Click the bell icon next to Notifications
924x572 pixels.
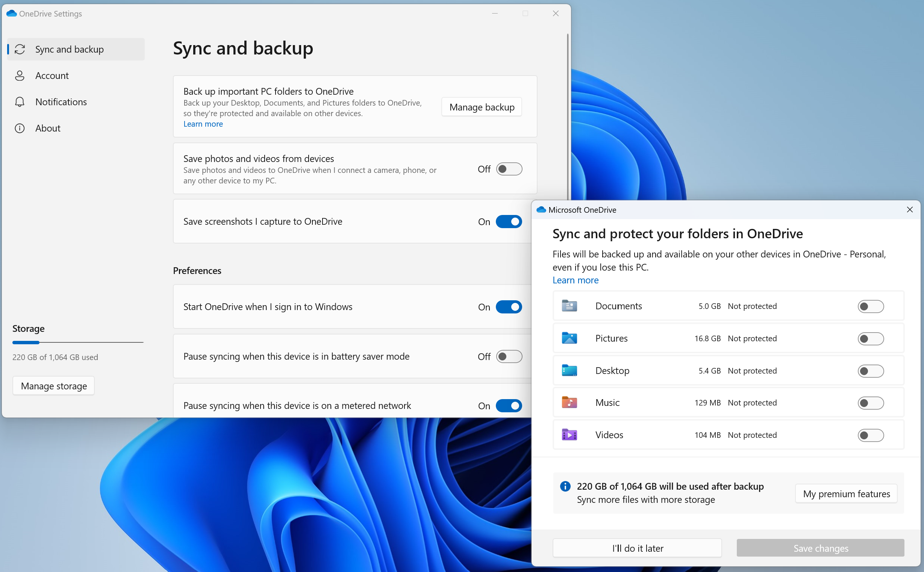pyautogui.click(x=20, y=102)
